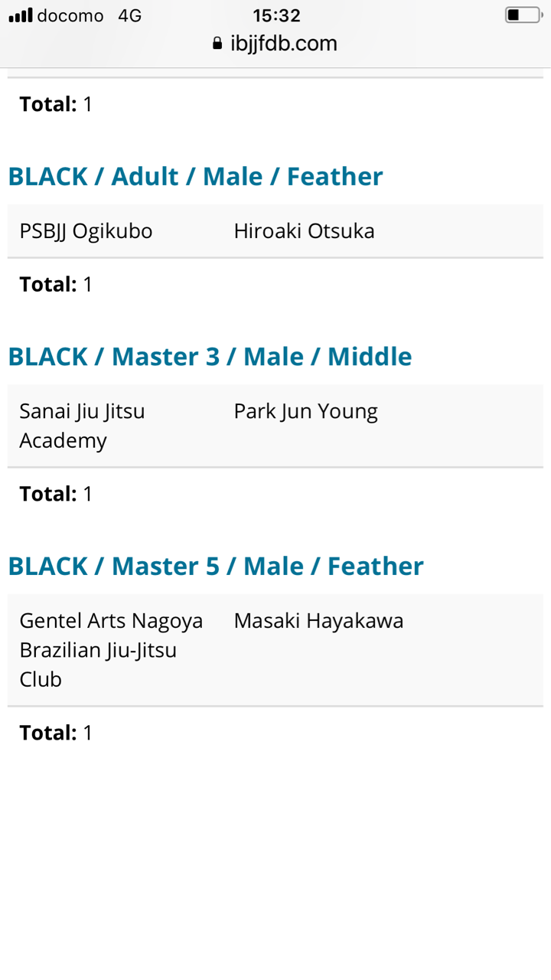Select athlete Hiroaki Otsuka
The width and height of the screenshot is (551, 980).
point(304,231)
